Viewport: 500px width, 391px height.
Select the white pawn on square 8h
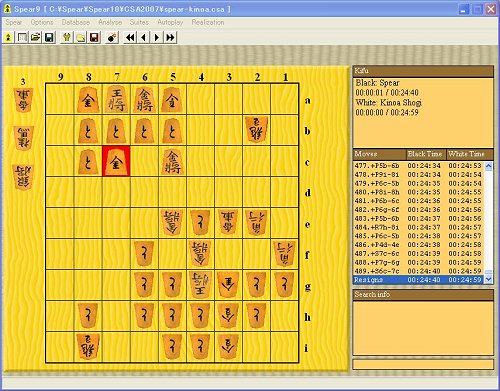[x=88, y=315]
